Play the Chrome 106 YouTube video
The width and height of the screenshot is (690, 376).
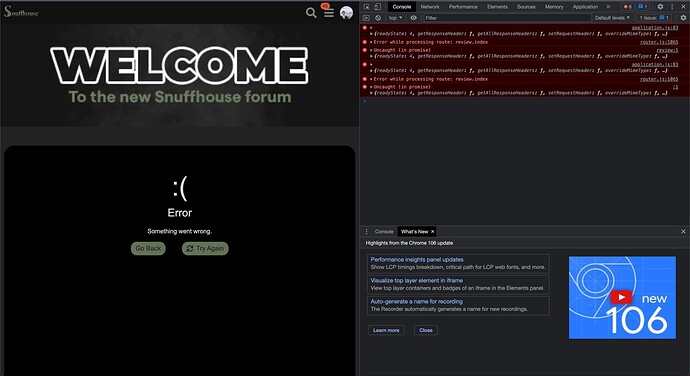620,297
